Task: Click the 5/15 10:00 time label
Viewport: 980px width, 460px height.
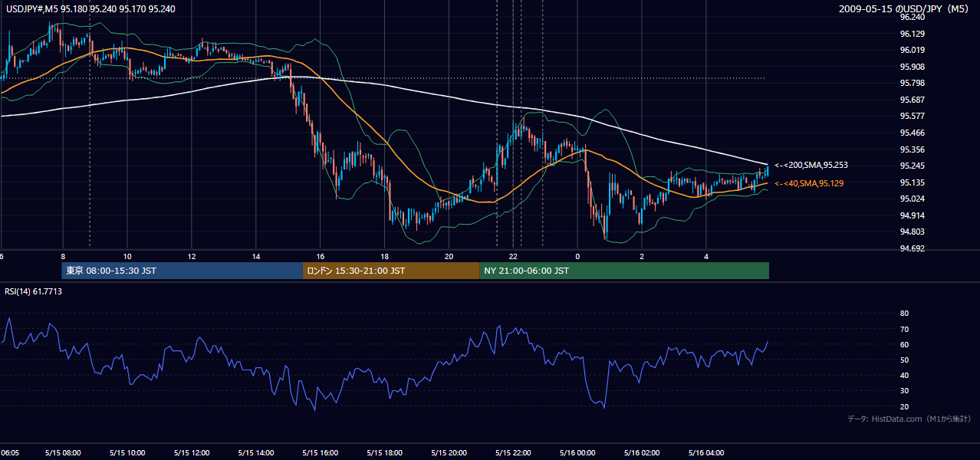Action: coord(127,453)
